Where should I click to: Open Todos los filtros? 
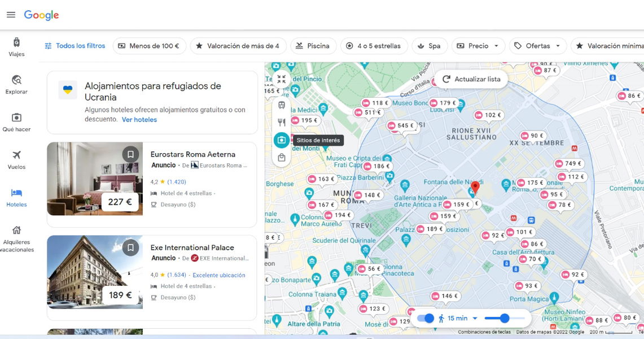[75, 46]
